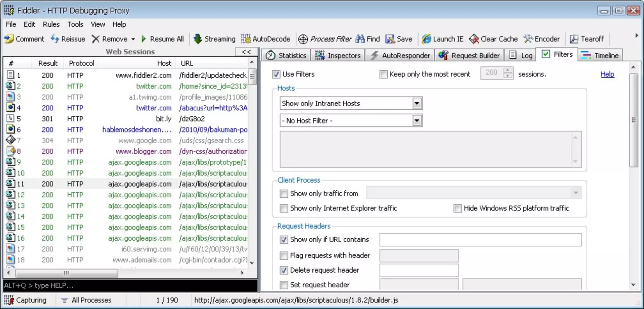Screen dimensions: 644x309
Task: Click the Capturing status icon
Action: click(9, 300)
